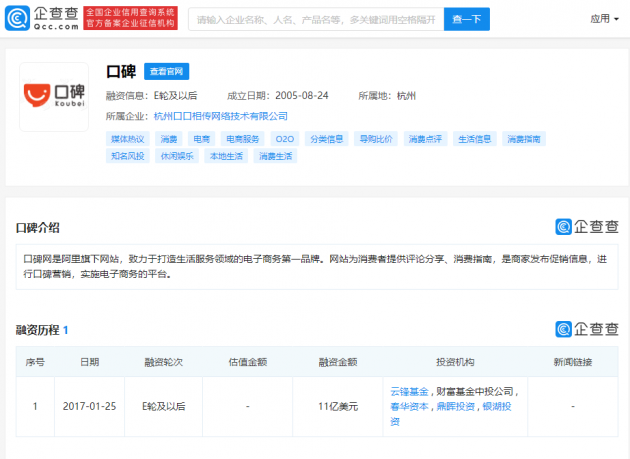Select the 导购比价 tag
Viewport: 630px width, 459px height.
click(x=376, y=139)
